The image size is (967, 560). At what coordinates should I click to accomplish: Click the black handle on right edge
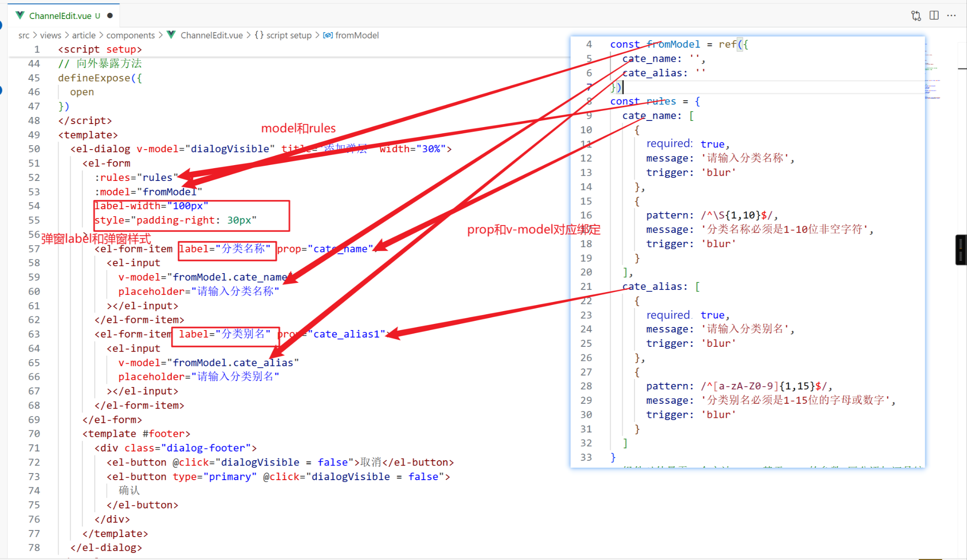tap(960, 250)
